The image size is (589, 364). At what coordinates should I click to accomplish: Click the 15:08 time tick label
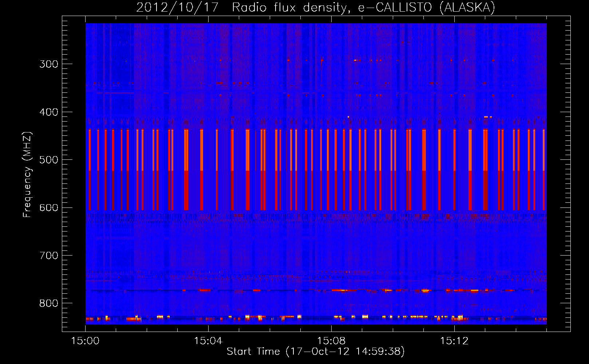point(331,341)
